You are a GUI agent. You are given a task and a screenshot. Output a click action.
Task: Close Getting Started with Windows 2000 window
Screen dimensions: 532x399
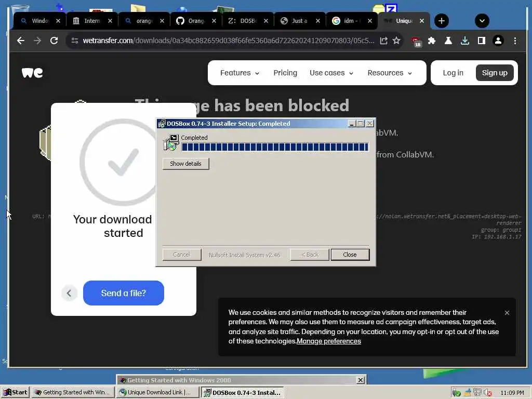point(361,380)
